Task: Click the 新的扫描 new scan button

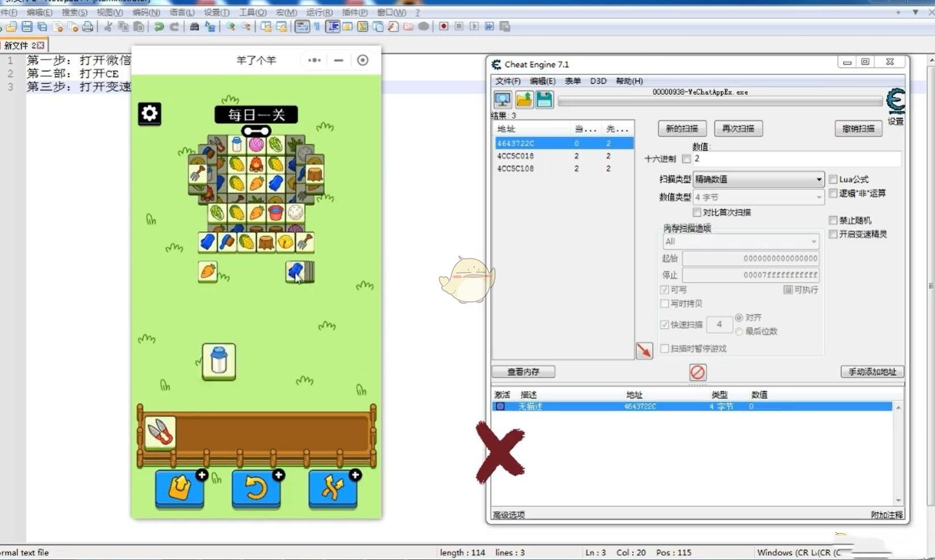Action: (x=681, y=128)
